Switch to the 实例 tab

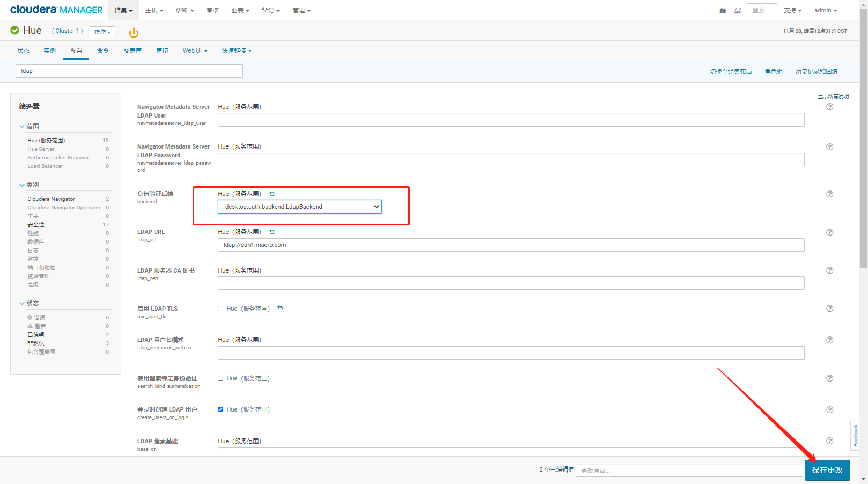50,50
